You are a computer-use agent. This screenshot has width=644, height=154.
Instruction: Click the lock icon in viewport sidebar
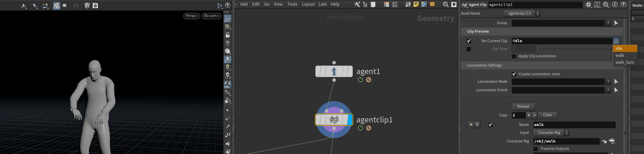coord(228,35)
